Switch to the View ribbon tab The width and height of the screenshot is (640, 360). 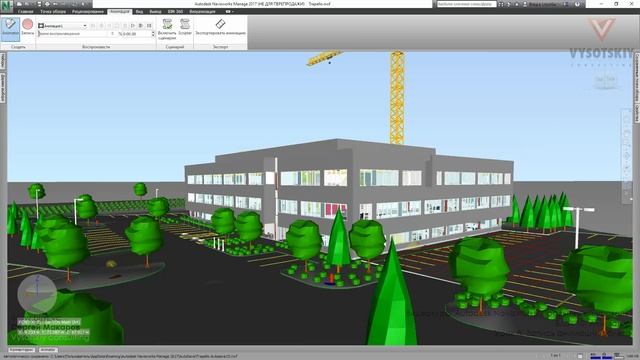click(x=139, y=11)
